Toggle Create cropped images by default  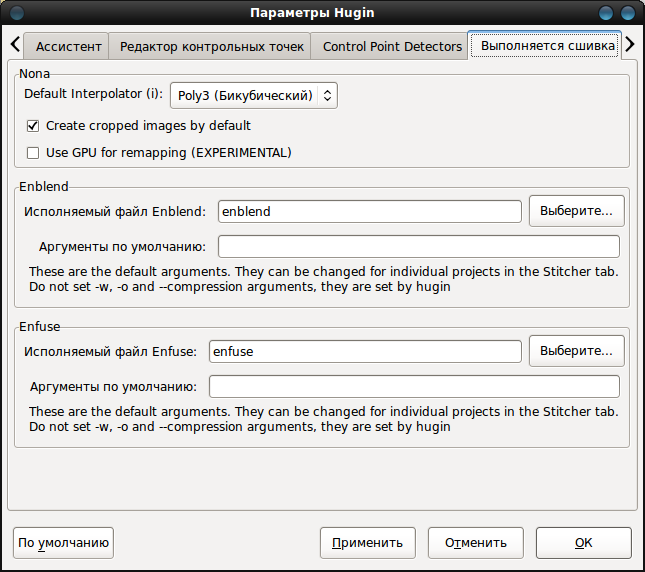(x=139, y=125)
